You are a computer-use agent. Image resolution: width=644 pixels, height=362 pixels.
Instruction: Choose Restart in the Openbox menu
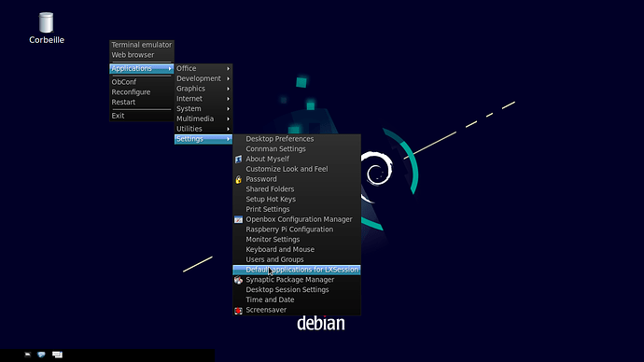coord(141,103)
